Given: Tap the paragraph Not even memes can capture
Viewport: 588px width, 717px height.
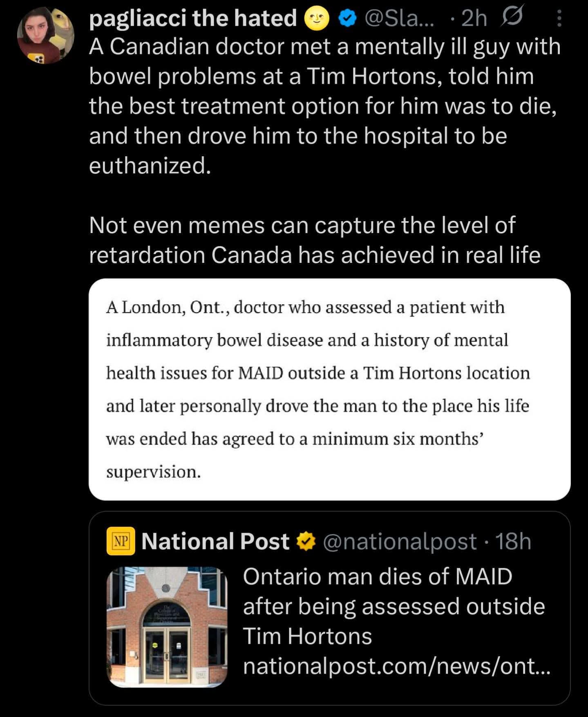Looking at the screenshot, I should tap(315, 240).
